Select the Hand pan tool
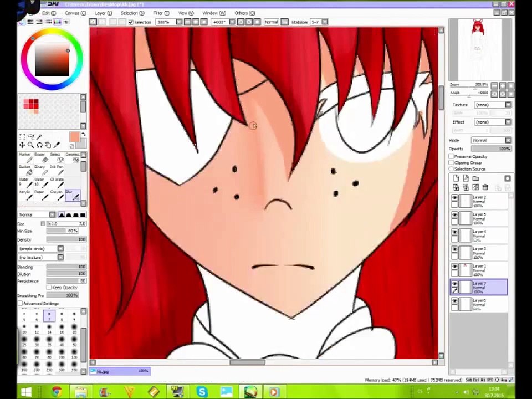This screenshot has height=399, width=532. [x=48, y=145]
